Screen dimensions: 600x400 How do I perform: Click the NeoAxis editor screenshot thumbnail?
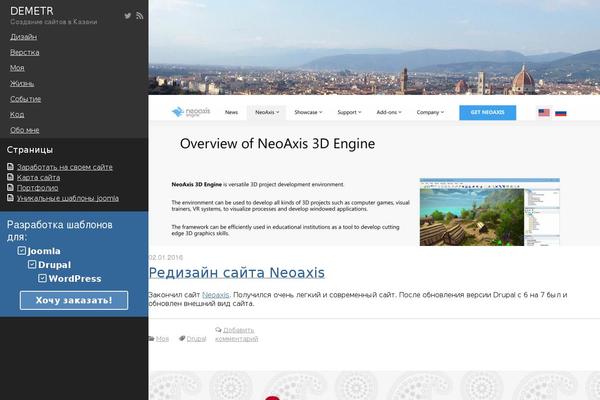click(x=490, y=212)
